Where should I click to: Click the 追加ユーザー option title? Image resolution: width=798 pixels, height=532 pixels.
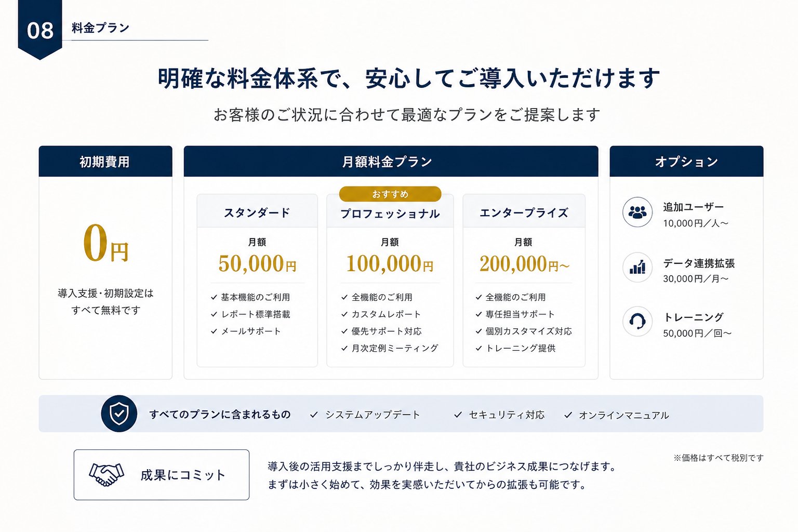(x=693, y=207)
